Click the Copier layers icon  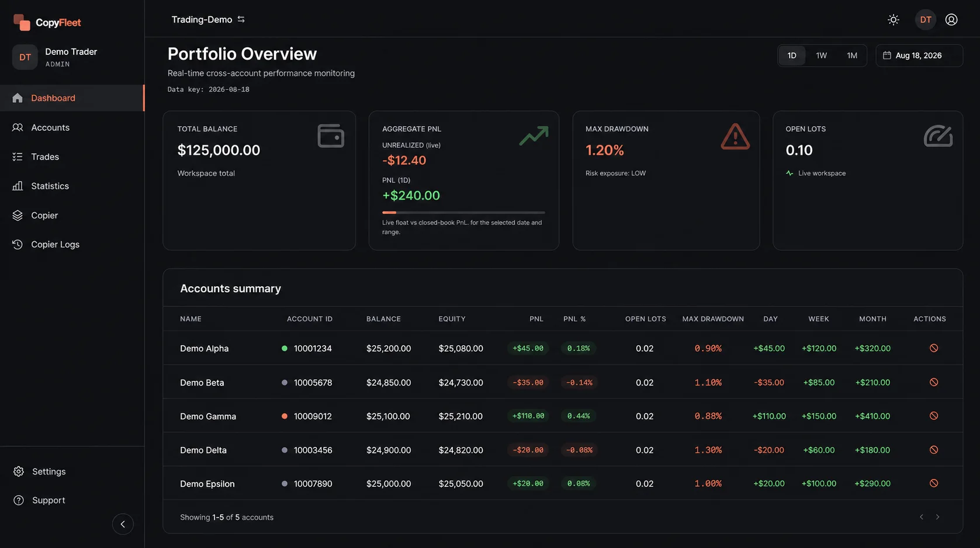point(18,215)
